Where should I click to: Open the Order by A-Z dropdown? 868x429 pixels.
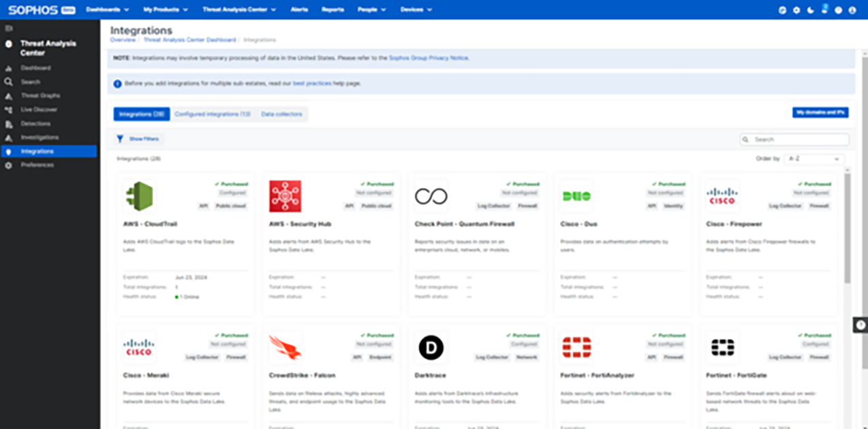(x=814, y=159)
